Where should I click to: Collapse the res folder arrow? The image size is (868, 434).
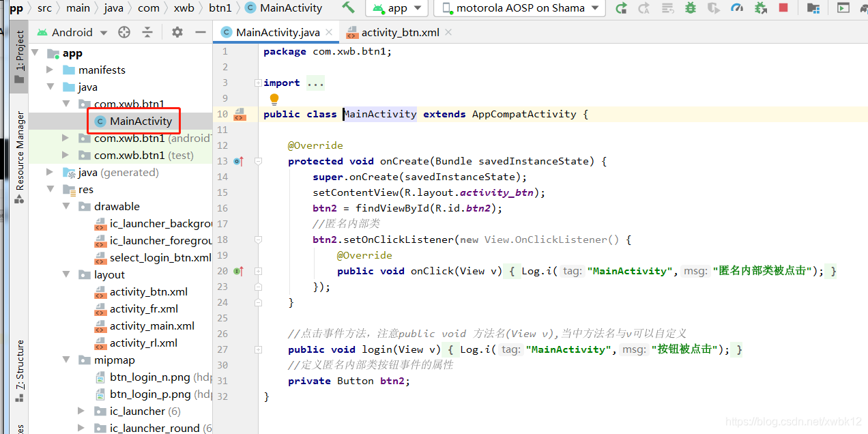click(50, 190)
